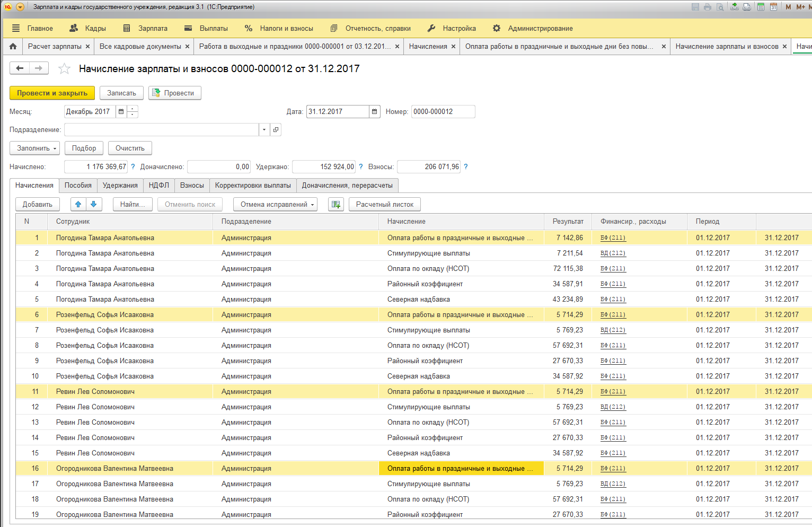Click the Записать button
812x527 pixels.
point(121,93)
